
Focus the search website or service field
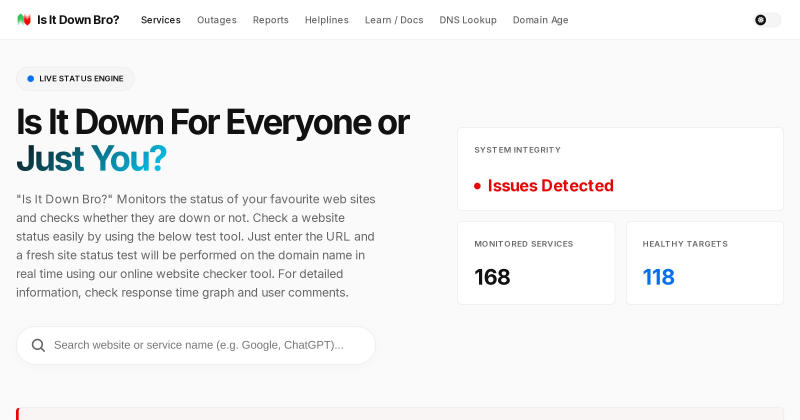196,345
